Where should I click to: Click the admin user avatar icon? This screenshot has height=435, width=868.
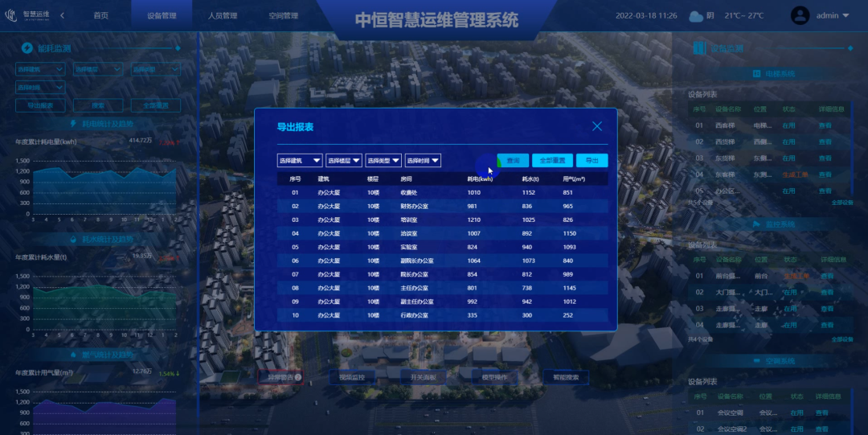(800, 15)
